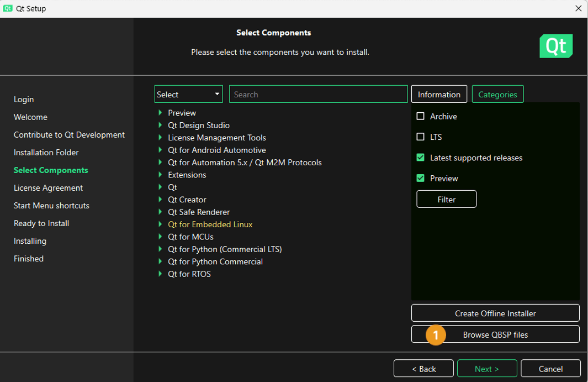Apply the category Filter
The image size is (588, 382).
tap(446, 199)
